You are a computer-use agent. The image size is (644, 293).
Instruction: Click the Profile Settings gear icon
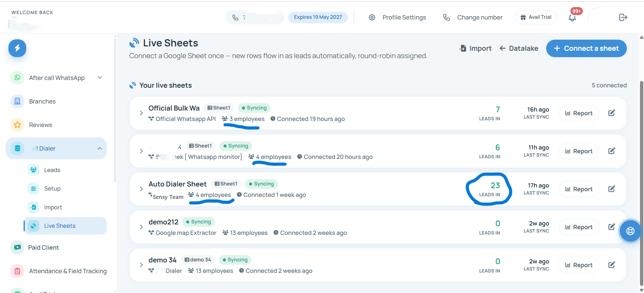click(372, 17)
